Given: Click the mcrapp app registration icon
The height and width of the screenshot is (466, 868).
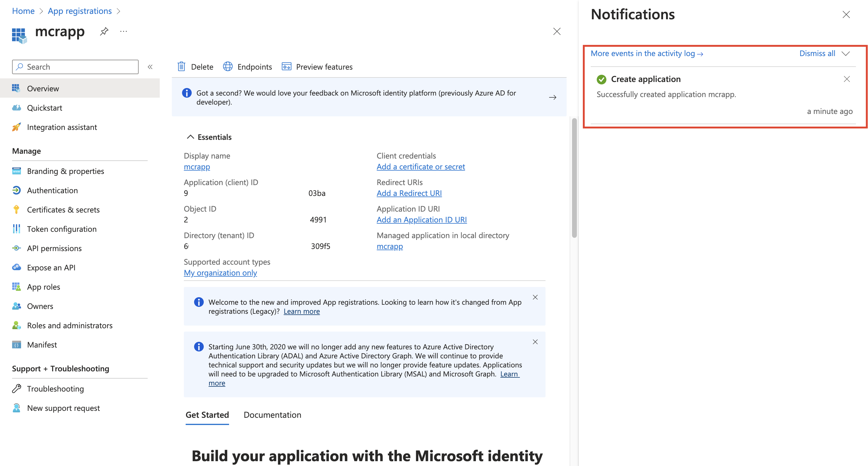Looking at the screenshot, I should coord(19,35).
